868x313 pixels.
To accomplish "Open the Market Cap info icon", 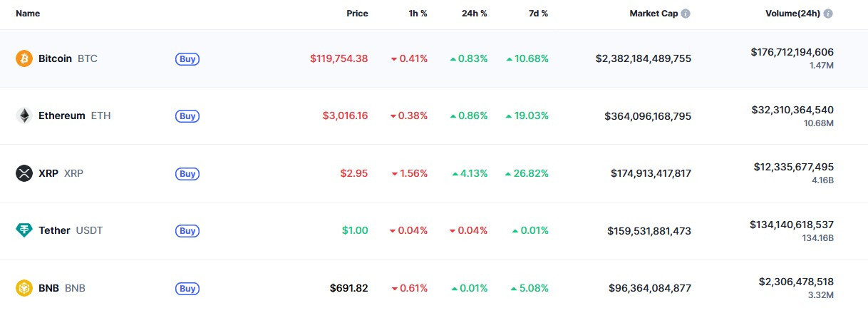I will coord(686,14).
